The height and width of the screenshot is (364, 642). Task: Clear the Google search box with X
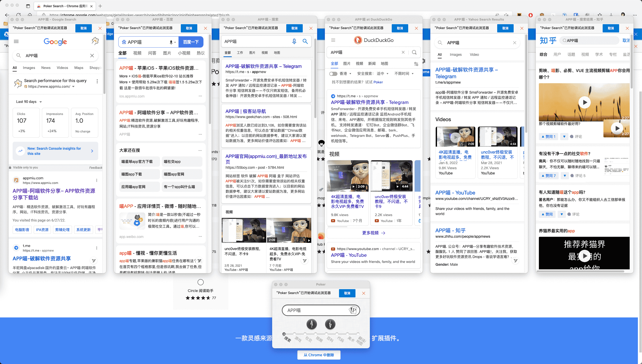[92, 56]
